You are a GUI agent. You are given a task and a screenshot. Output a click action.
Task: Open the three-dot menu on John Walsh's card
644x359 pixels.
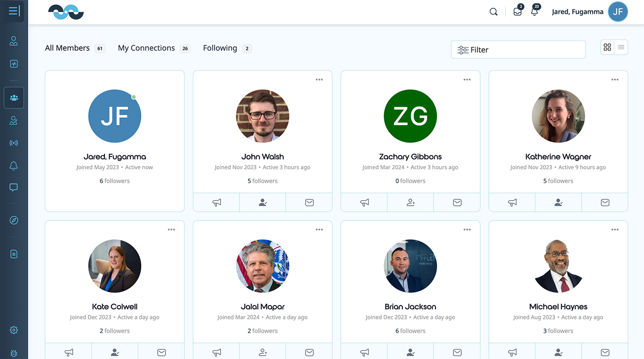click(319, 80)
